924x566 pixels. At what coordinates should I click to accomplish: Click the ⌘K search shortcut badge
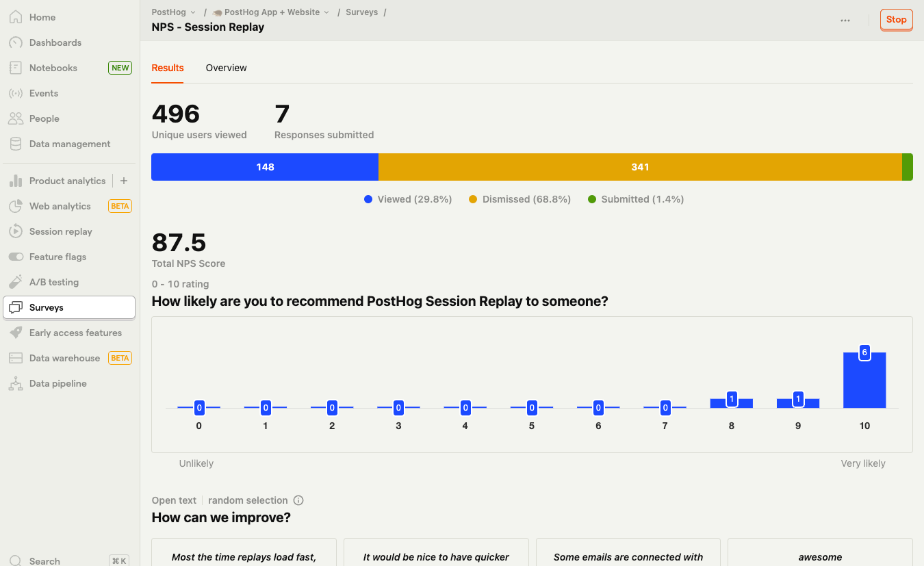click(119, 561)
